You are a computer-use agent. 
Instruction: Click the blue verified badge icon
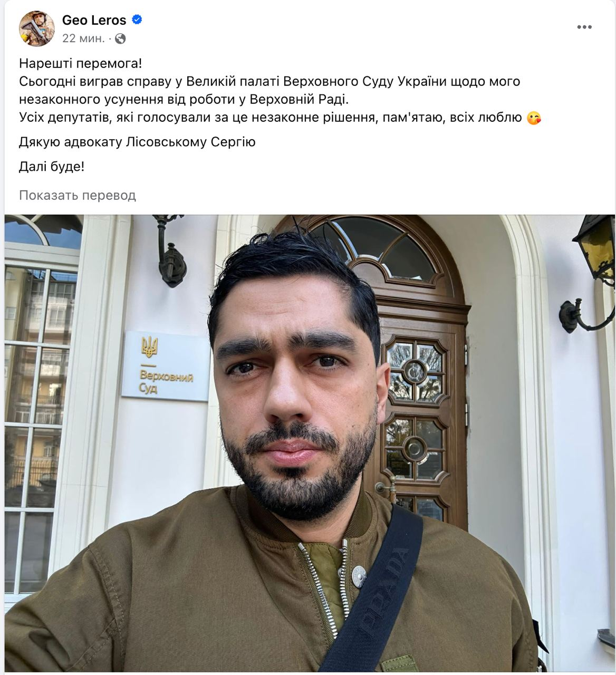[137, 20]
